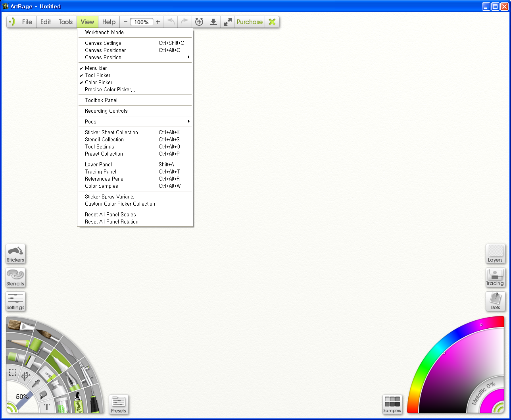
Task: Select the Color Sampler eyedropper tool
Action: click(x=36, y=383)
